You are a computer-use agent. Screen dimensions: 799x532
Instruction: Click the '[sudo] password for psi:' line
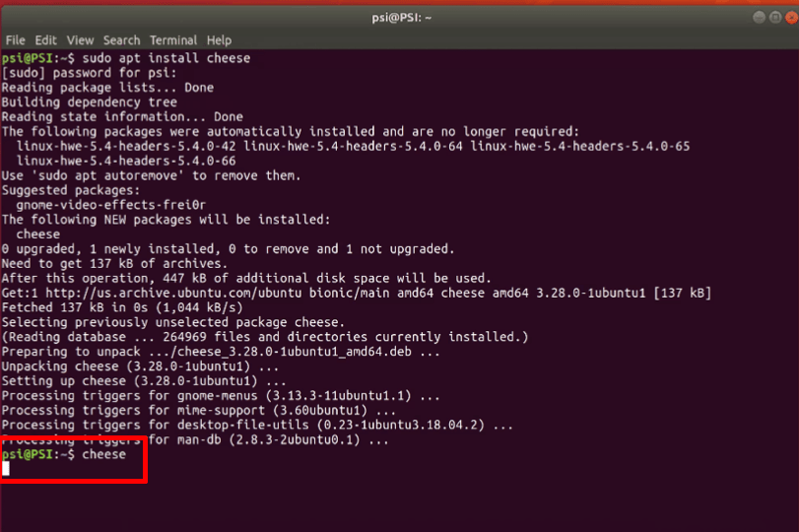[x=90, y=73]
